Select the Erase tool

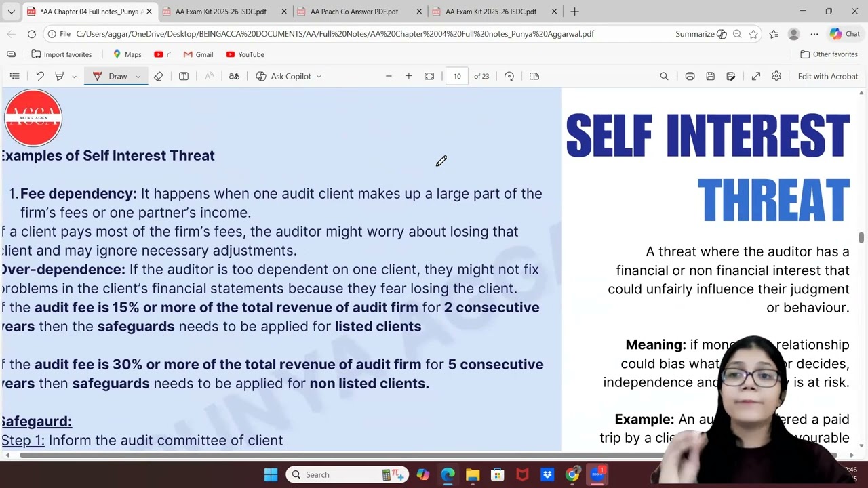(159, 76)
